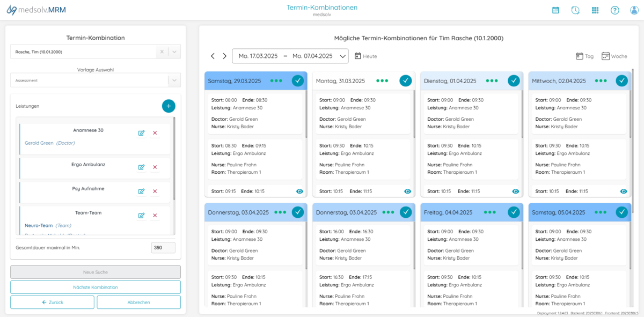The height and width of the screenshot is (317, 644).
Task: Expand the patient selection dropdown arrow
Action: pyautogui.click(x=174, y=51)
